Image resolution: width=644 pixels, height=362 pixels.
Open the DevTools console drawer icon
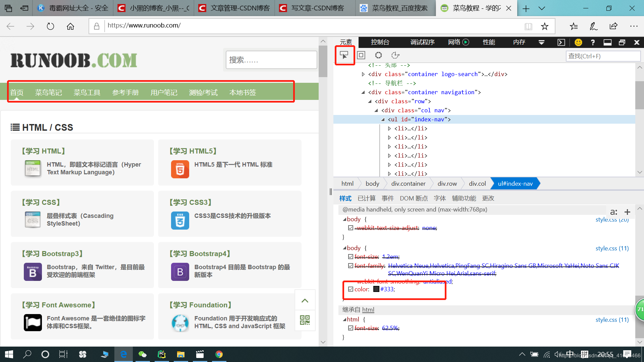561,42
